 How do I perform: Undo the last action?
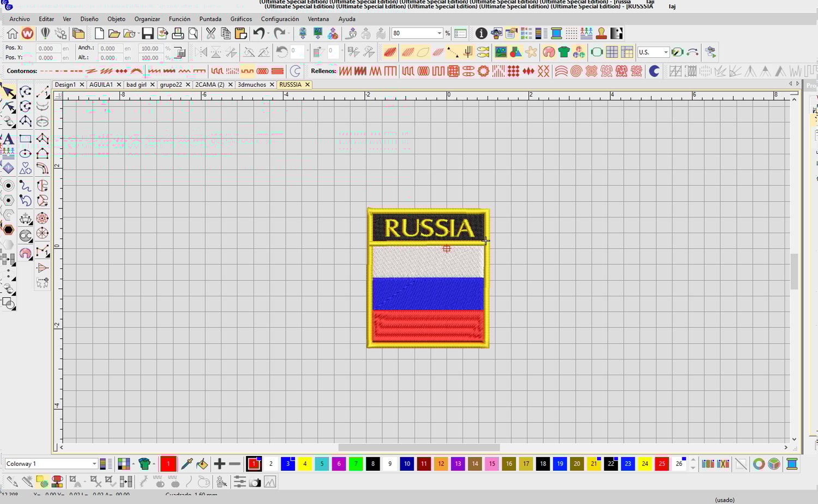point(258,34)
